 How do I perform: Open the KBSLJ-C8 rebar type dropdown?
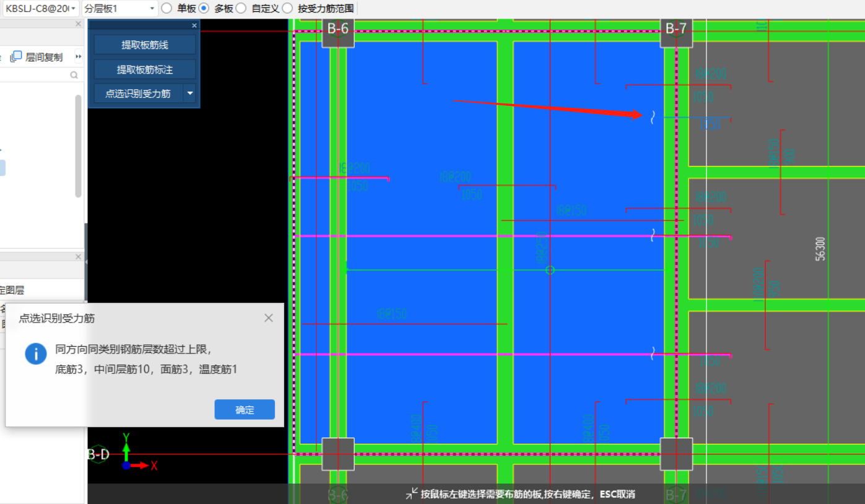click(x=41, y=9)
